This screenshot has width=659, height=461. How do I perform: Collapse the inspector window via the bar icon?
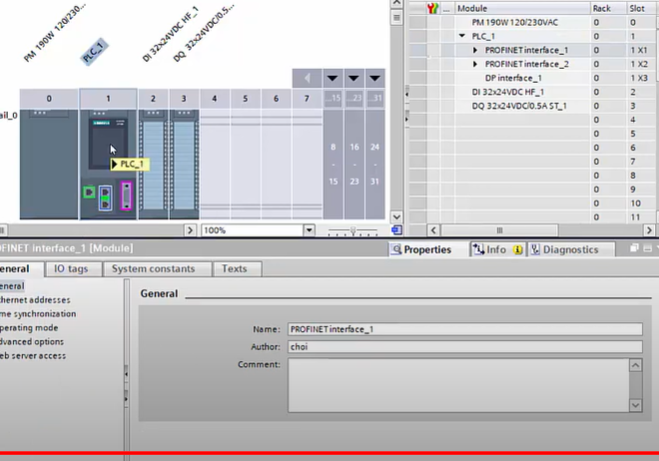pyautogui.click(x=648, y=248)
